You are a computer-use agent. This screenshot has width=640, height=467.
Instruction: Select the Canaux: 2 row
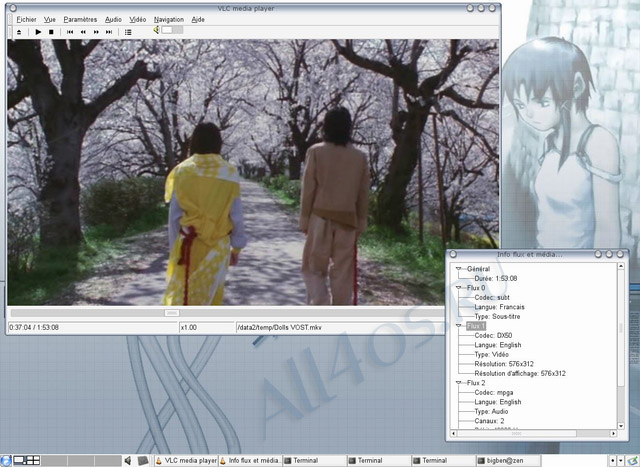coord(489,421)
